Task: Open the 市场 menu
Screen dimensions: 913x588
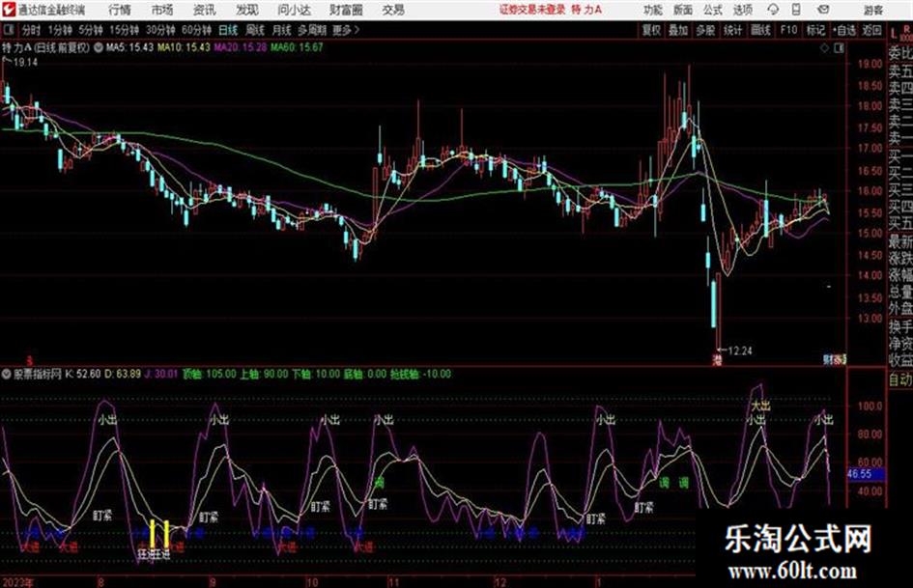Action: point(162,10)
